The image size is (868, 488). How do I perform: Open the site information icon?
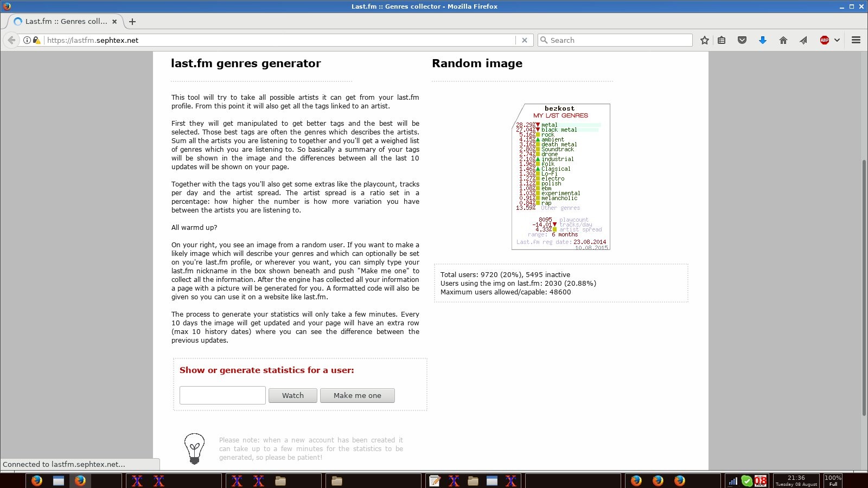(x=27, y=40)
